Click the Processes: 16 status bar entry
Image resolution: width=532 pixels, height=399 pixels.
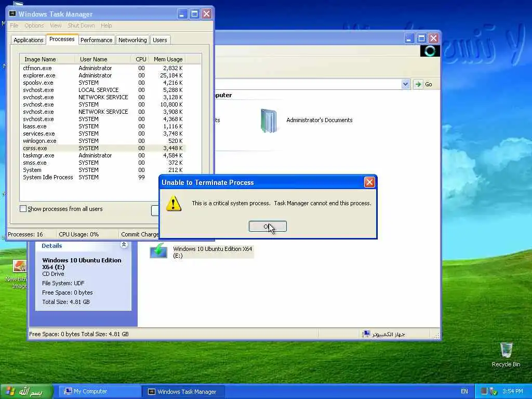25,234
